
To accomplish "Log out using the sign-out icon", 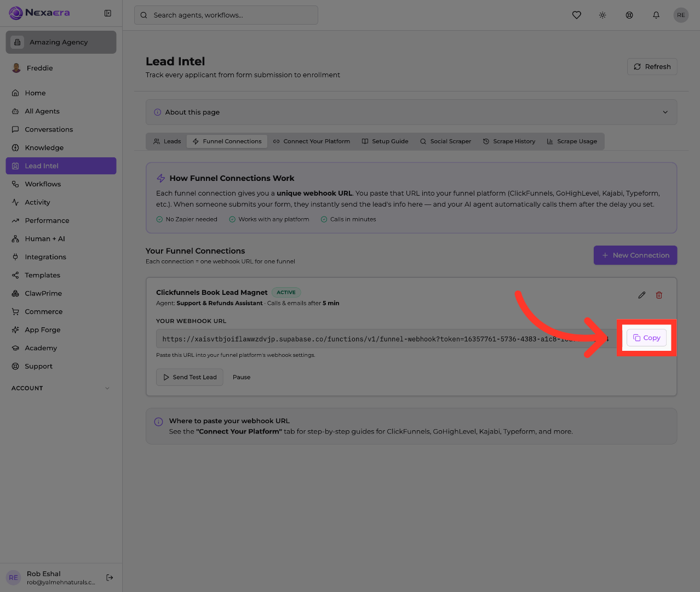I will (x=110, y=577).
